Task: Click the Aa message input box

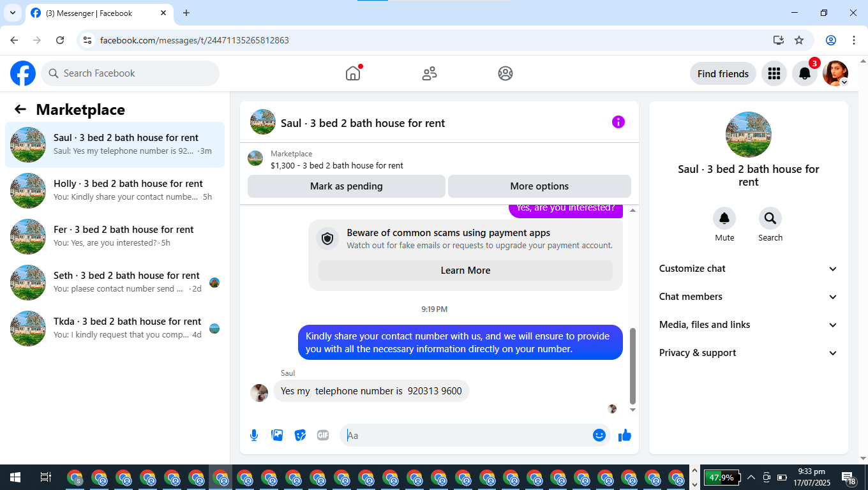Action: point(475,435)
